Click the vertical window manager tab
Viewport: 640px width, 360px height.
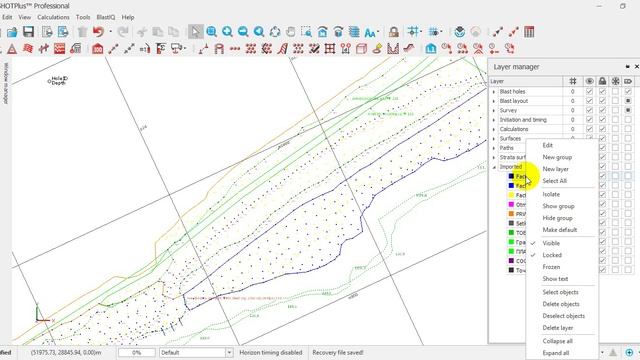6,83
